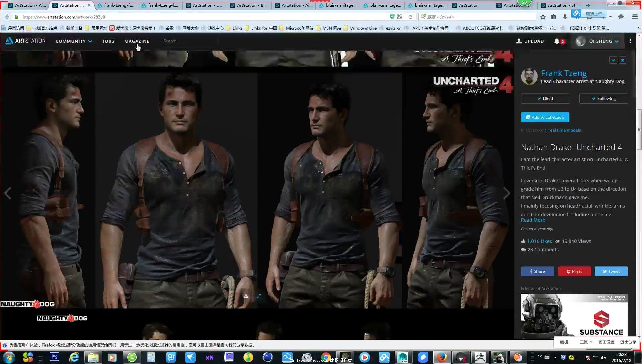The height and width of the screenshot is (364, 642).
Task: Open the 1,016 Likes link
Action: (539, 241)
